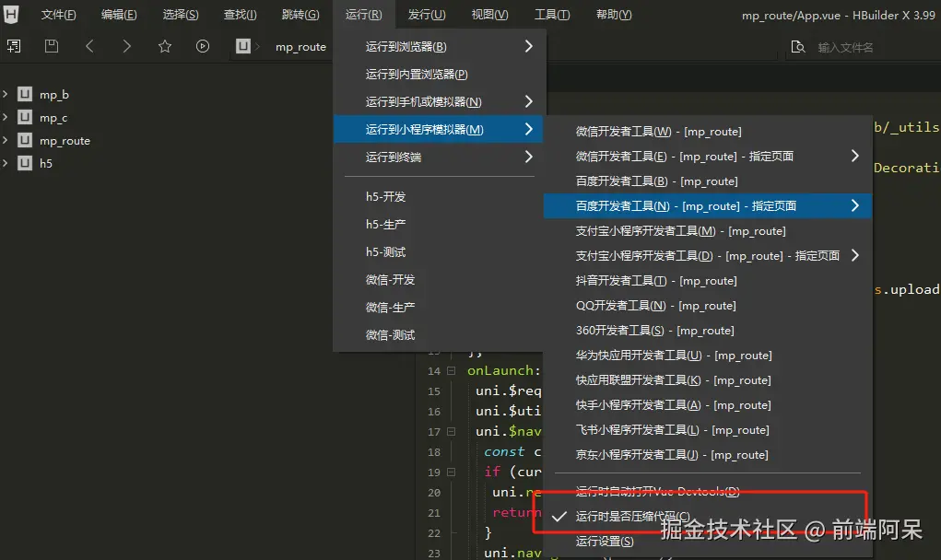941x560 pixels.
Task: Go back with the left arrow icon
Action: pos(89,46)
